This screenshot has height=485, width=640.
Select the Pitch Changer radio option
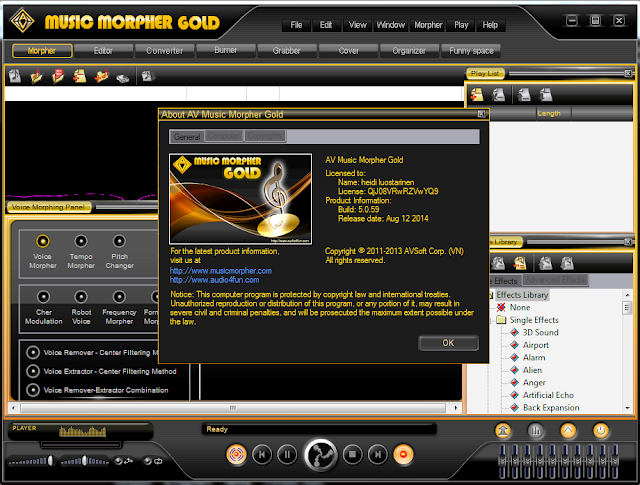pos(119,242)
